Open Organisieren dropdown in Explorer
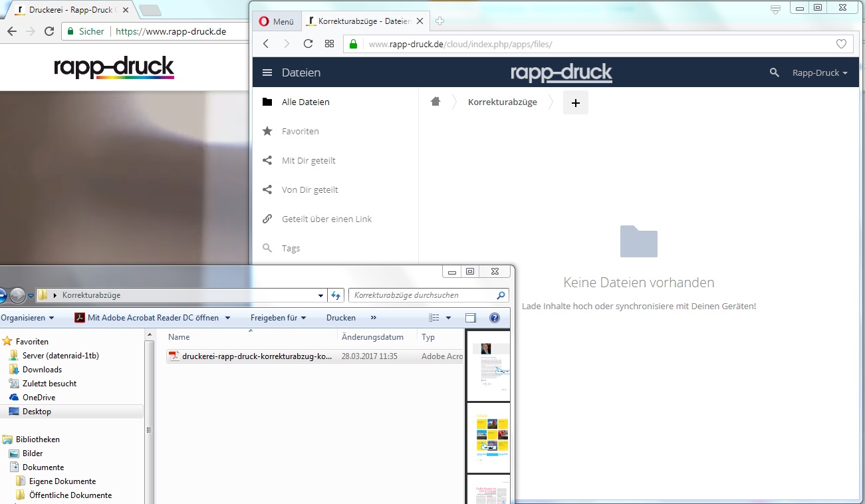Viewport: 865px width, 504px height. pyautogui.click(x=27, y=318)
